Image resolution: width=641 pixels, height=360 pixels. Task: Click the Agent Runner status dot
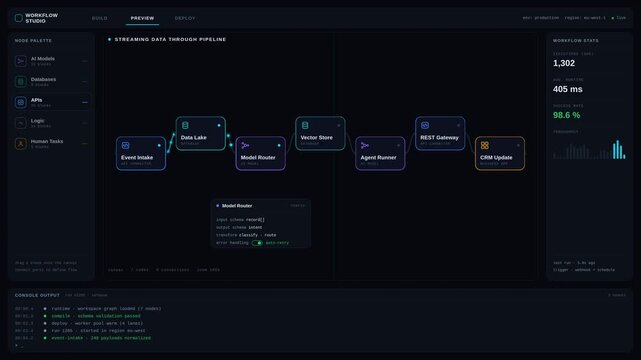399,145
